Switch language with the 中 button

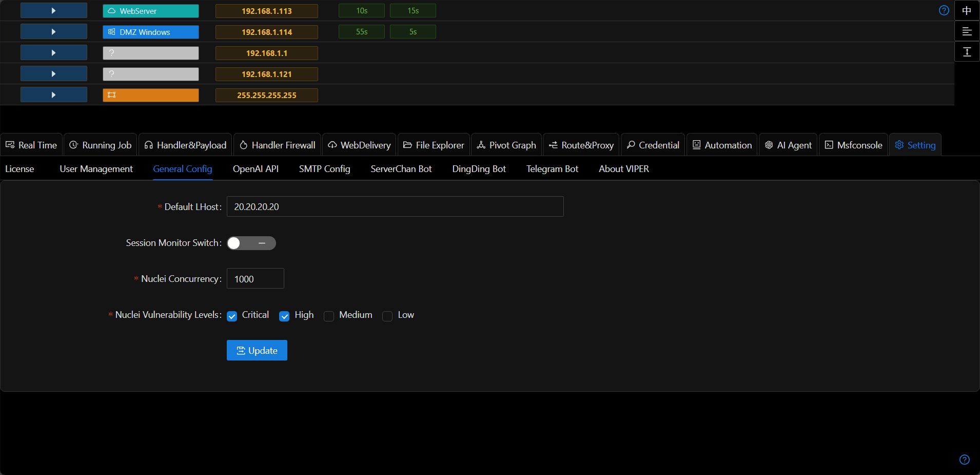tap(967, 10)
